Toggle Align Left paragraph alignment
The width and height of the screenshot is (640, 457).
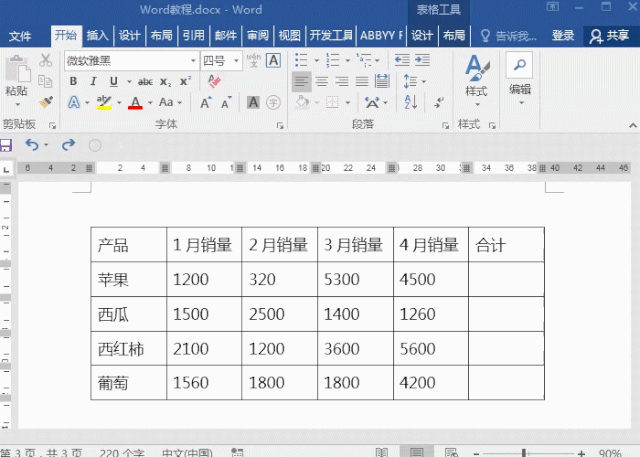click(302, 82)
